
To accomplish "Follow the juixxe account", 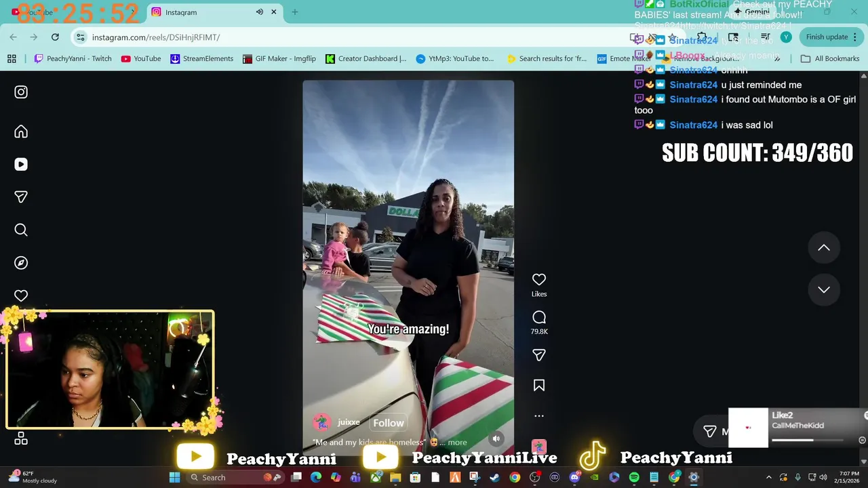I will click(389, 423).
